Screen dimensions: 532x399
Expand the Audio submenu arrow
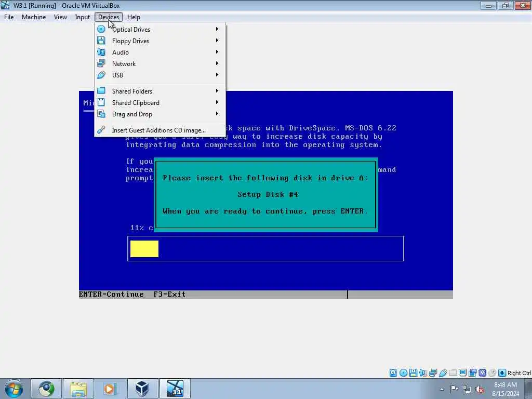point(217,52)
